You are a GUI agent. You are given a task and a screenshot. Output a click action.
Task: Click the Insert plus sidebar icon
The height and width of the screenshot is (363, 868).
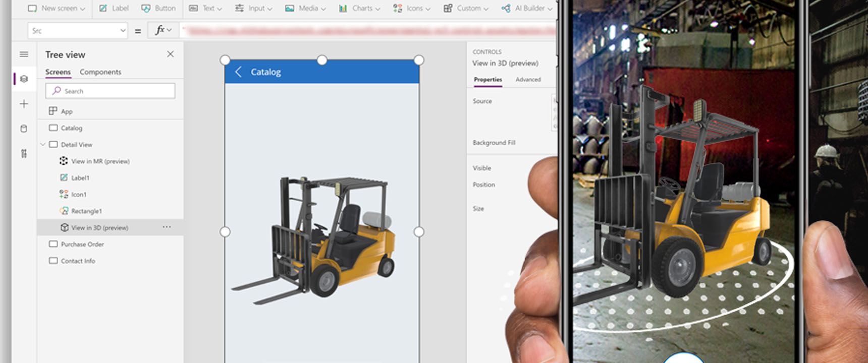click(x=24, y=104)
